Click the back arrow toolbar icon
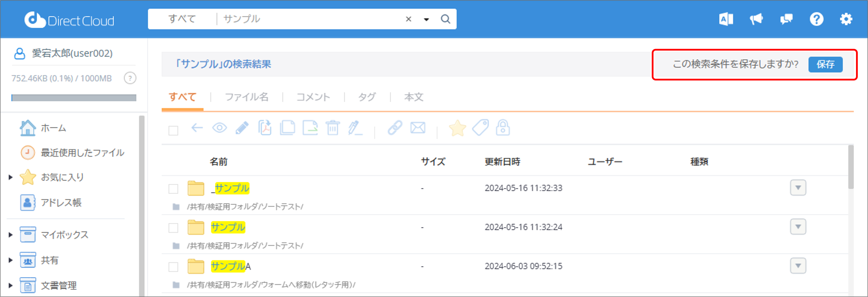The width and height of the screenshot is (868, 297). [197, 128]
